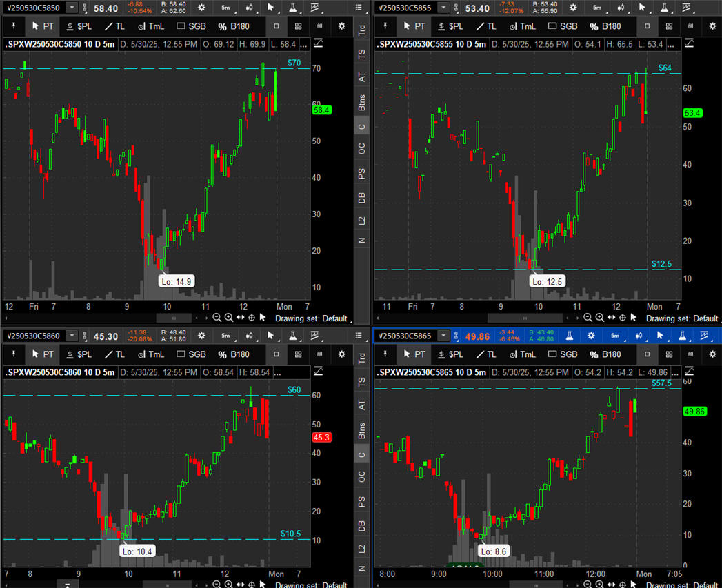Select TL trendline tool in C5855 panel
The height and width of the screenshot is (588, 722).
(486, 26)
